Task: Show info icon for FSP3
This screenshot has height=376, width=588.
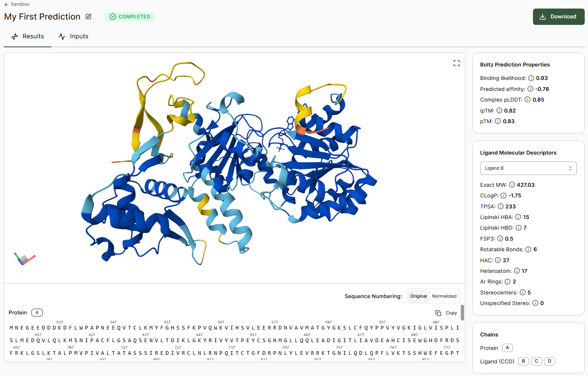Action: tap(500, 239)
